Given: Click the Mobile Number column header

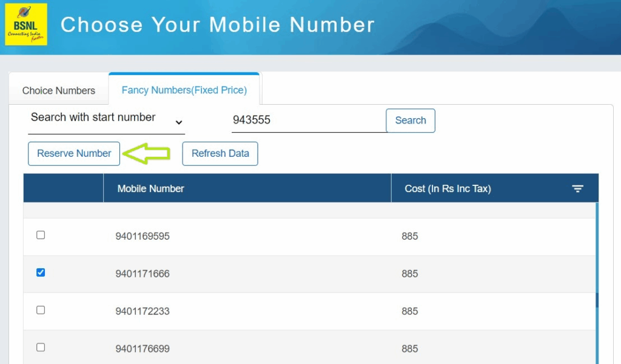Looking at the screenshot, I should click(x=151, y=188).
